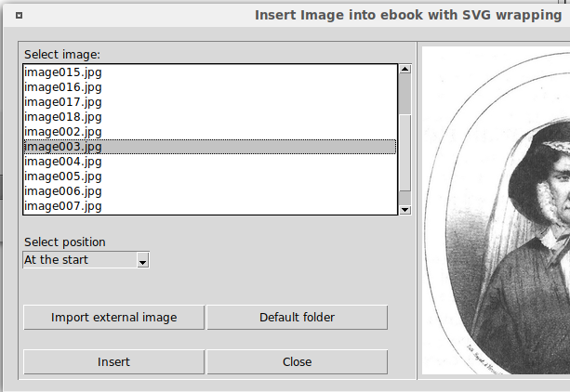
Task: Click the image list scroll down arrow
Action: click(x=405, y=210)
